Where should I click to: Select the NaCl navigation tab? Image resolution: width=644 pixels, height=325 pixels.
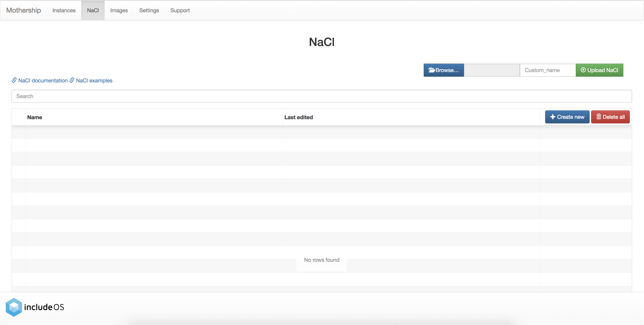pos(93,10)
